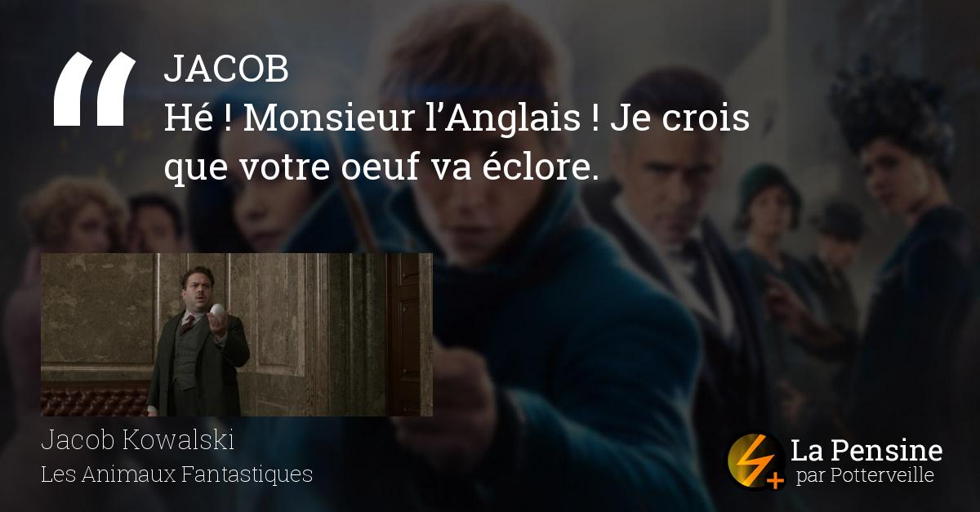Click the text "que votre oeuf va éclore."
The height and width of the screenshot is (512, 980).
pos(381,167)
